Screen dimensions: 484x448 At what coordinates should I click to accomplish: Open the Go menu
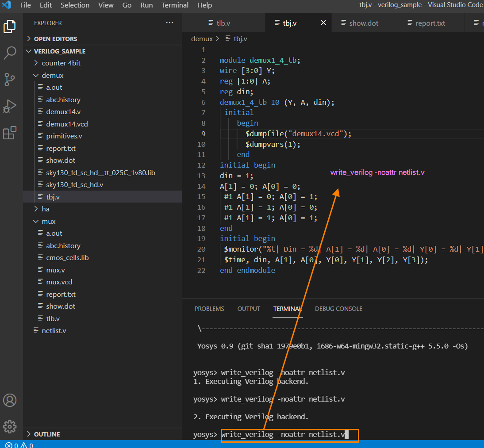(x=127, y=5)
